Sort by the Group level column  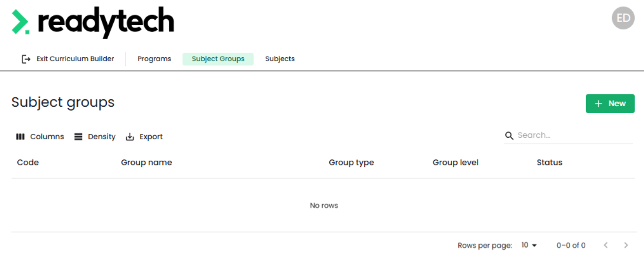pos(455,163)
